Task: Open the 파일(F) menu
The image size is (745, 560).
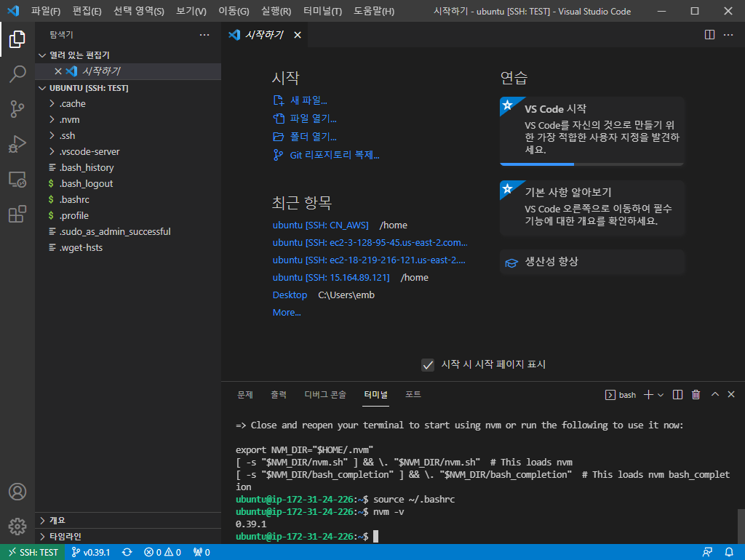Action: pyautogui.click(x=46, y=11)
